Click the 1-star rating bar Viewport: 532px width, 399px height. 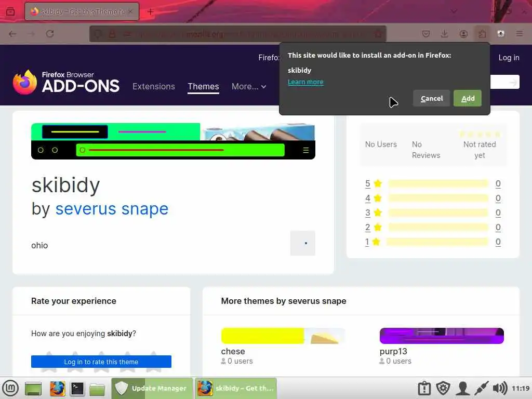tap(437, 242)
